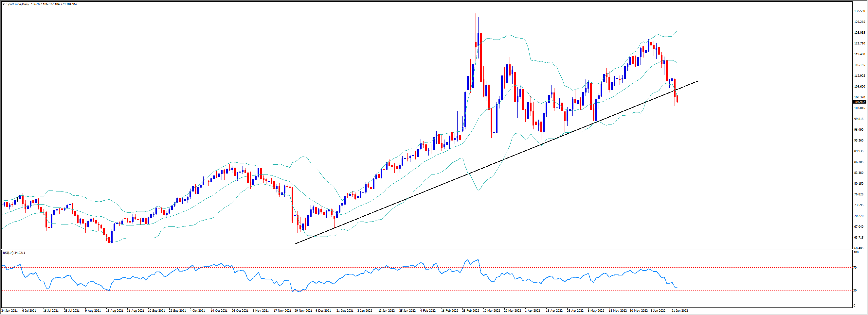This screenshot has height=315, width=868.
Task: Click the 60.485 label on price axis
Action: tap(859, 248)
